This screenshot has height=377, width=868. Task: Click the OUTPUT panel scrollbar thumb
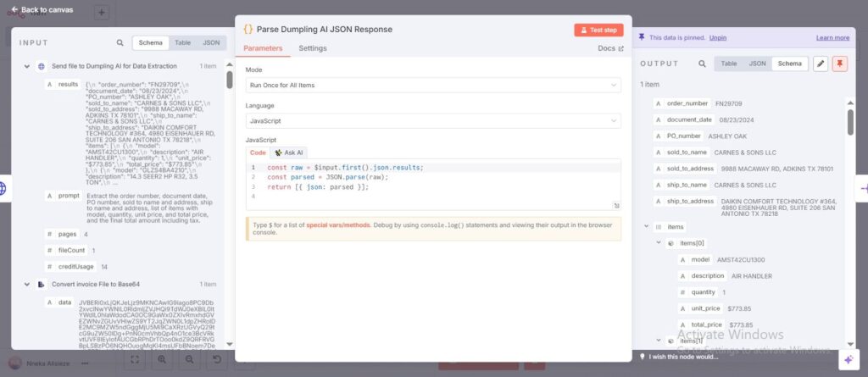tap(850, 122)
